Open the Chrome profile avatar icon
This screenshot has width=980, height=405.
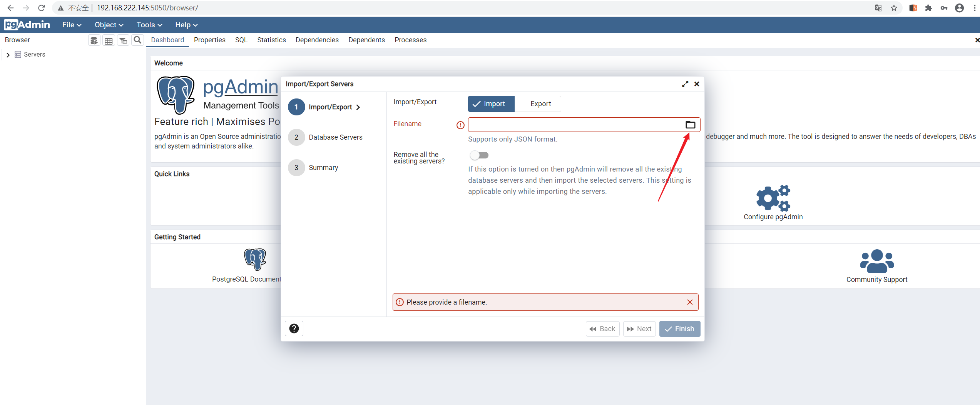[959, 8]
